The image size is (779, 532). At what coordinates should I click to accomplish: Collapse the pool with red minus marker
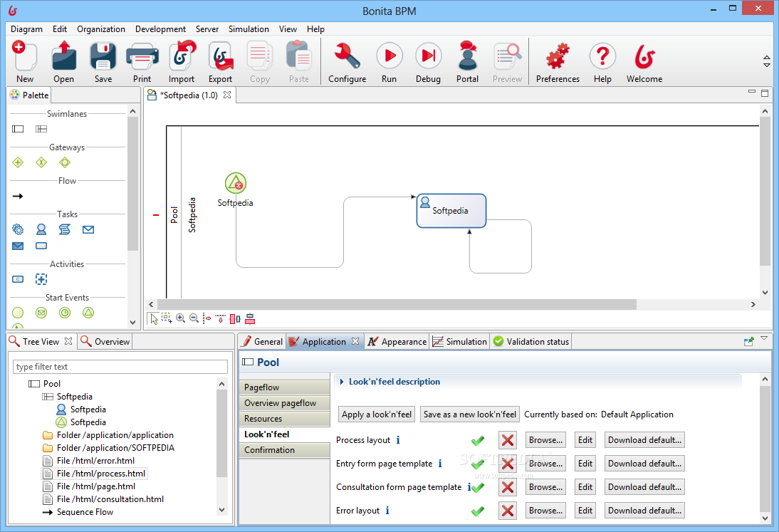[x=156, y=215]
